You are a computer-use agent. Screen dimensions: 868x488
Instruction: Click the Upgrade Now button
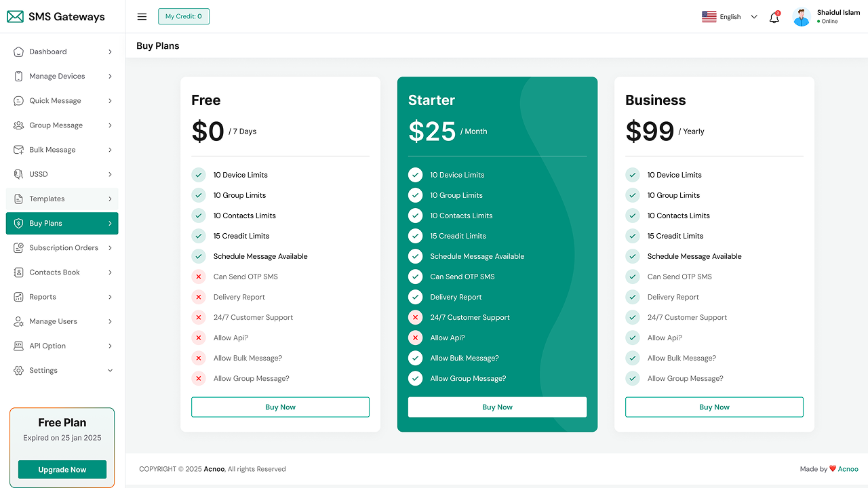[62, 470]
